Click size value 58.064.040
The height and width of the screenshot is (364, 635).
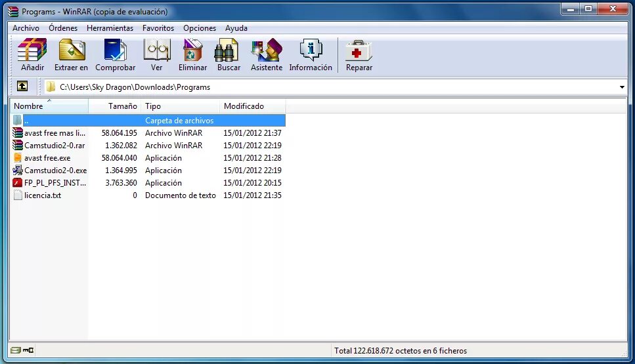119,157
